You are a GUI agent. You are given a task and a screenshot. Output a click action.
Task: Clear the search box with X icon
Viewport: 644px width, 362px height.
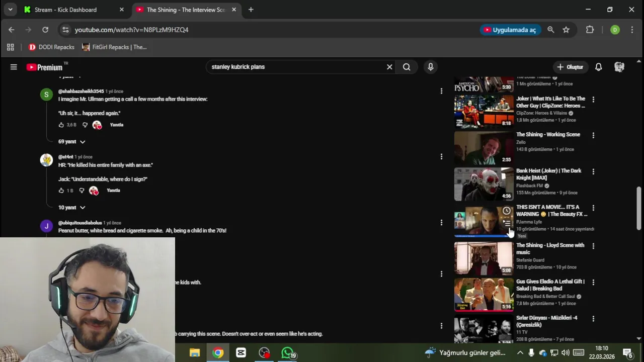pos(389,67)
